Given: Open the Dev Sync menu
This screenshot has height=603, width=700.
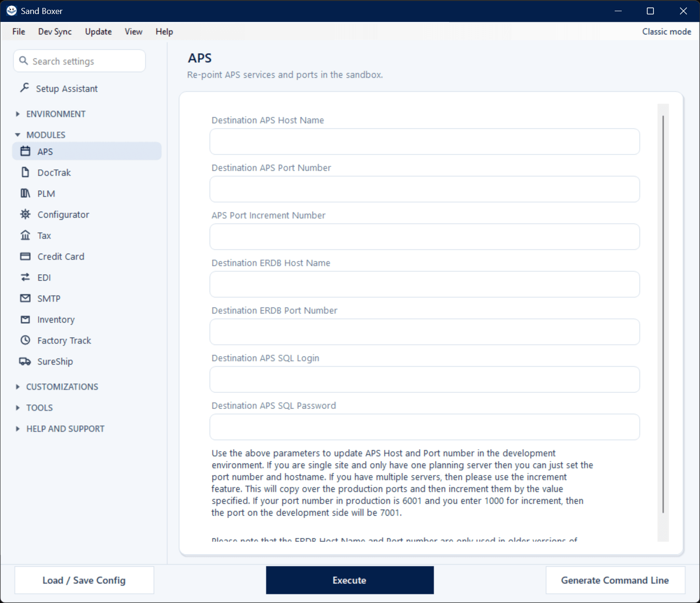Looking at the screenshot, I should [x=55, y=31].
